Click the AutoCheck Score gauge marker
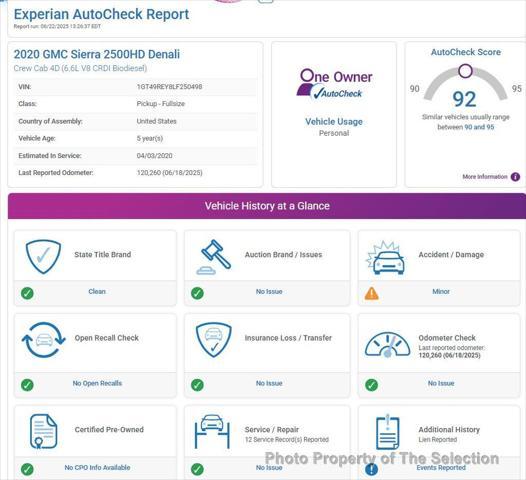Image resolution: width=526 pixels, height=480 pixels. coord(465,71)
